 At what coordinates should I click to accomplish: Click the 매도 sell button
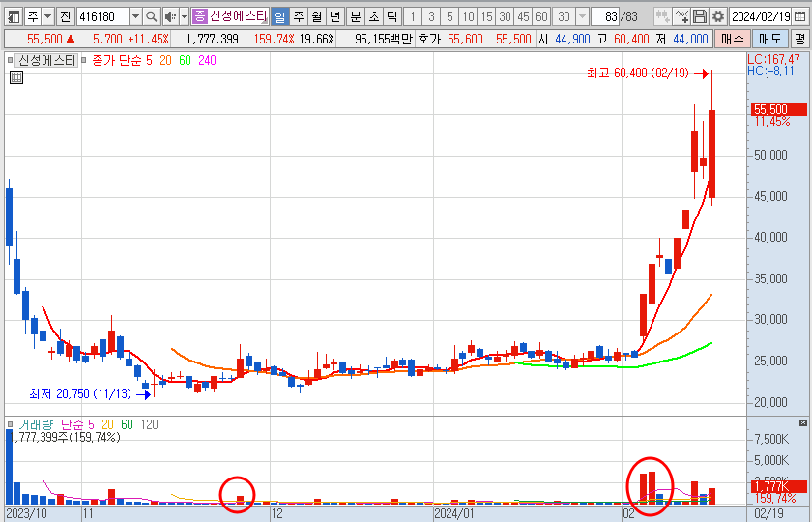[x=770, y=39]
